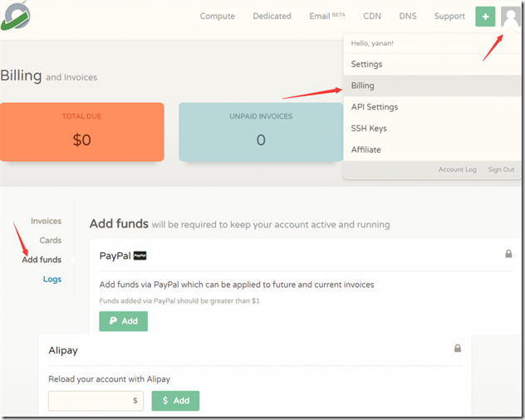
Task: Click the PayPal section lock icon
Action: click(x=508, y=254)
